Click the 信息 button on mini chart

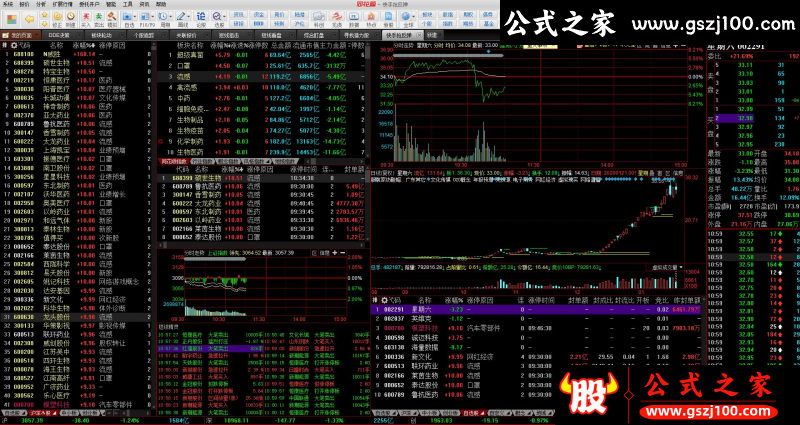(x=324, y=253)
